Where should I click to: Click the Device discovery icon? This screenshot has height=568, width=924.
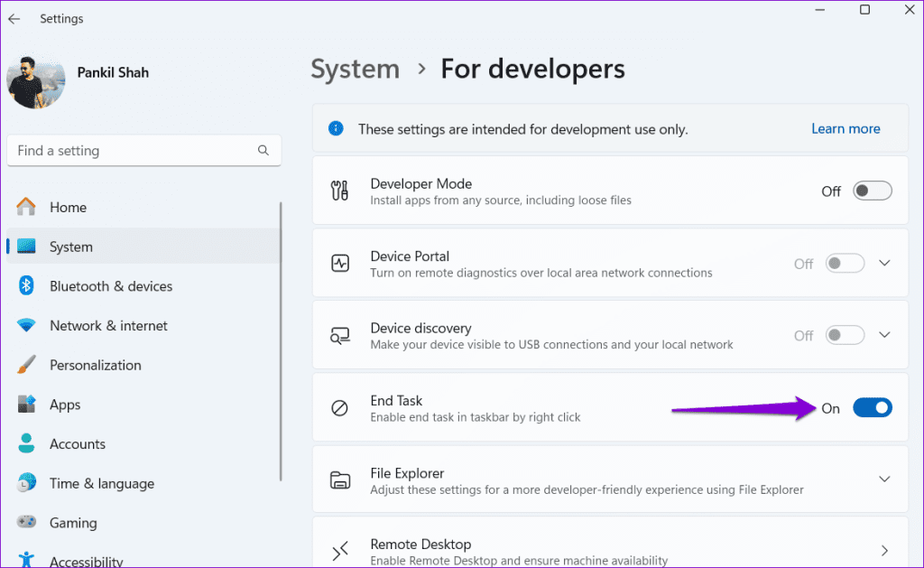339,335
